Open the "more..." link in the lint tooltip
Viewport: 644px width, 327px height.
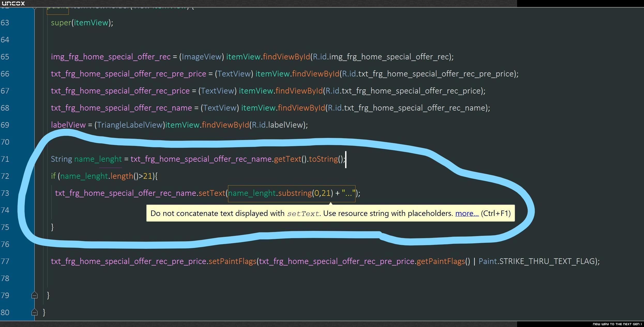click(x=467, y=213)
